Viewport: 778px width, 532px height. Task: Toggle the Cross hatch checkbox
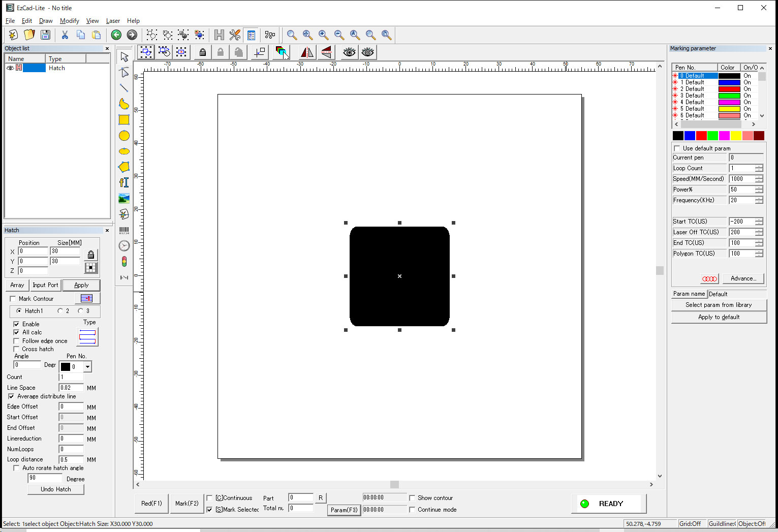[16, 349]
